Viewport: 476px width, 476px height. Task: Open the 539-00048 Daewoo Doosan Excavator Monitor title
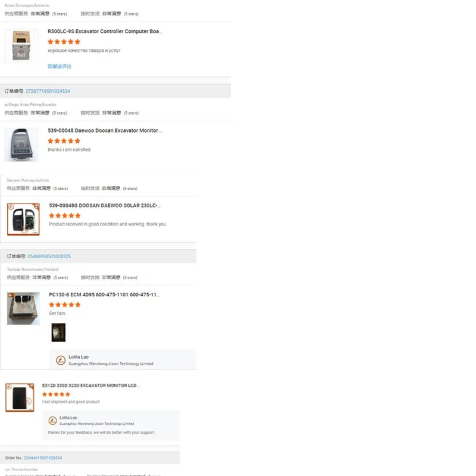[105, 130]
